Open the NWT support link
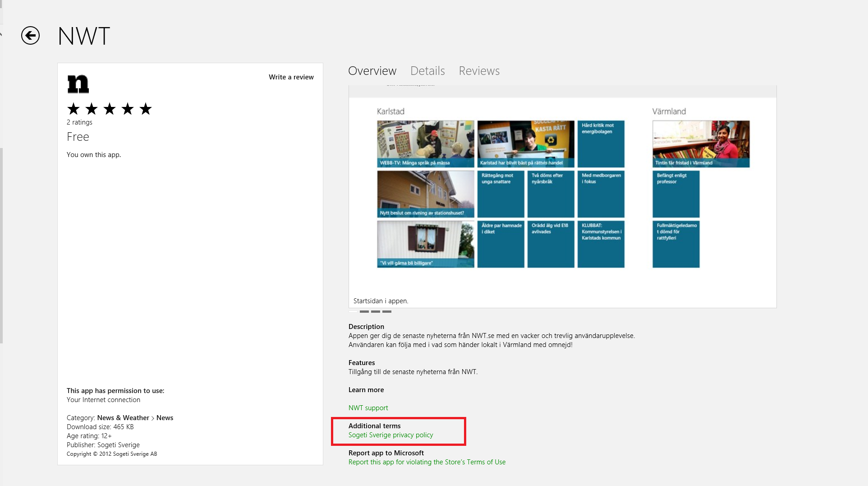 point(368,408)
